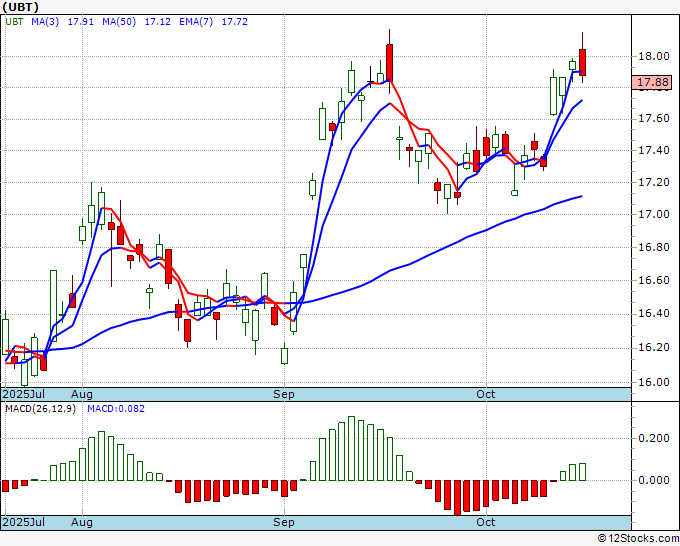Screen dimensions: 680x546
Task: Click the tallest green MACD bar in September
Action: pyautogui.click(x=351, y=448)
